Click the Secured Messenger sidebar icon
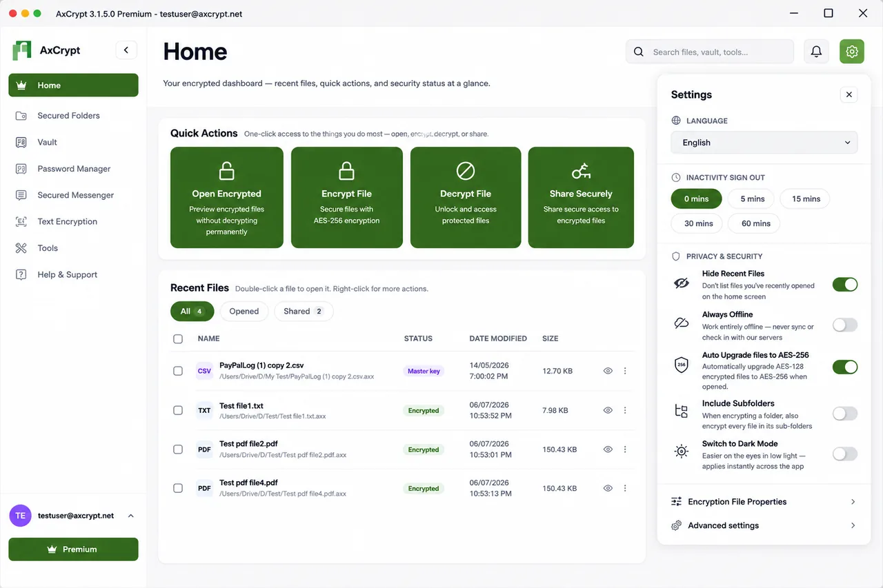This screenshot has width=883, height=588. [x=21, y=195]
